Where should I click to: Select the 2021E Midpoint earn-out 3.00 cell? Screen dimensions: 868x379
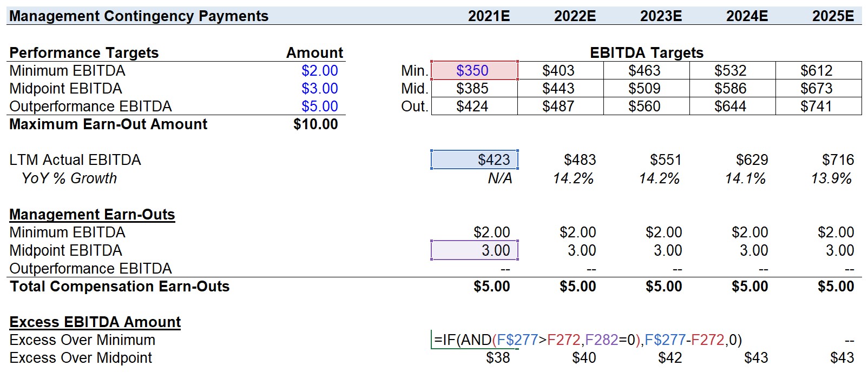[474, 250]
